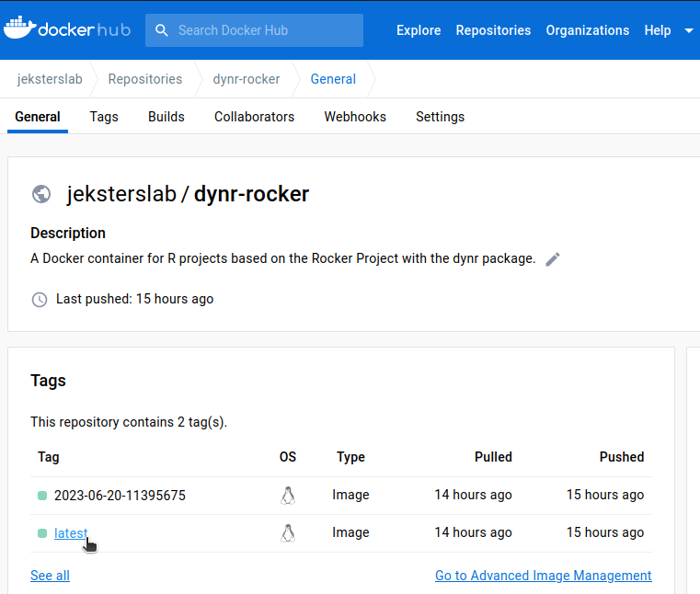Click Last pushed: 15 hours ago text
700x594 pixels.
[134, 299]
